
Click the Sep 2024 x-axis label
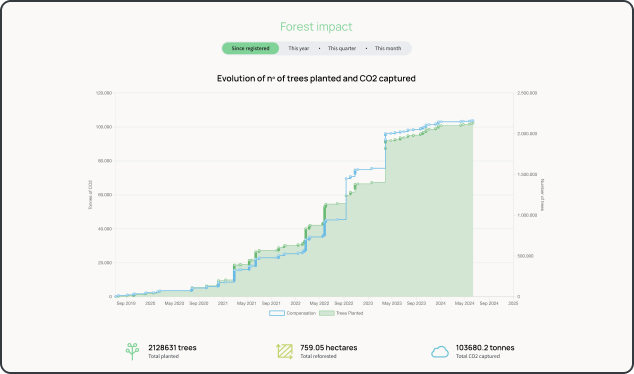(489, 303)
